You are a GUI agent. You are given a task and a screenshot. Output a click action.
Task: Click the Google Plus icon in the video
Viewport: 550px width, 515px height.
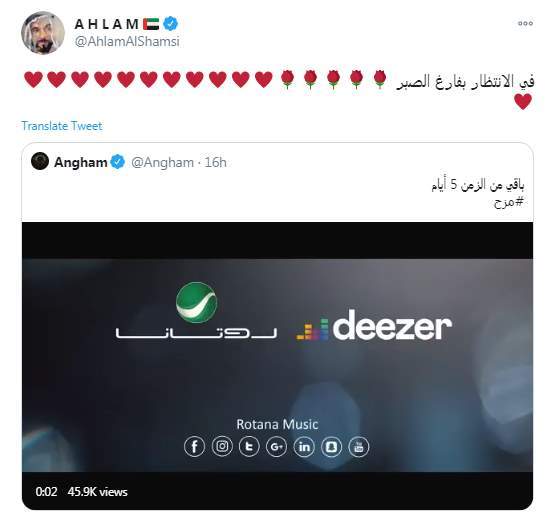(x=276, y=446)
